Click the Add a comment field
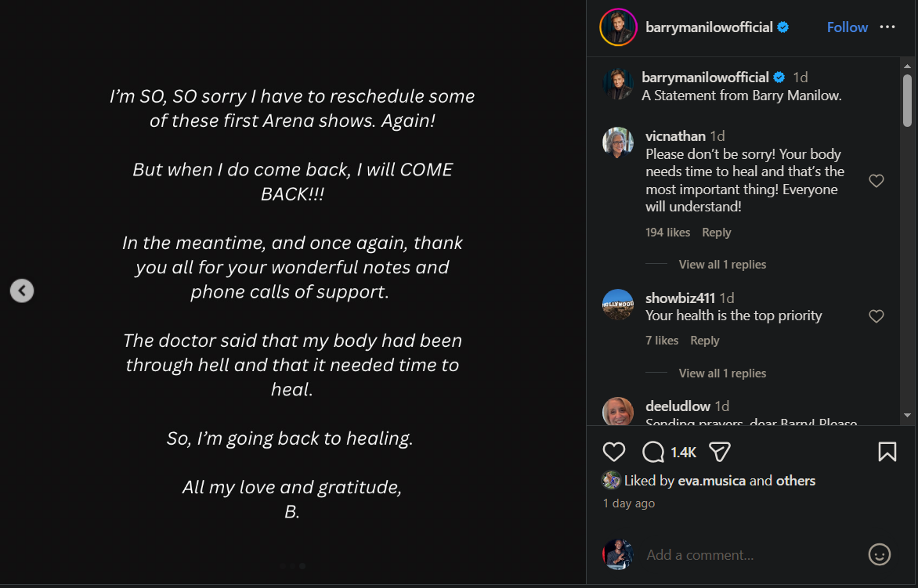Image resolution: width=918 pixels, height=588 pixels. (744, 555)
